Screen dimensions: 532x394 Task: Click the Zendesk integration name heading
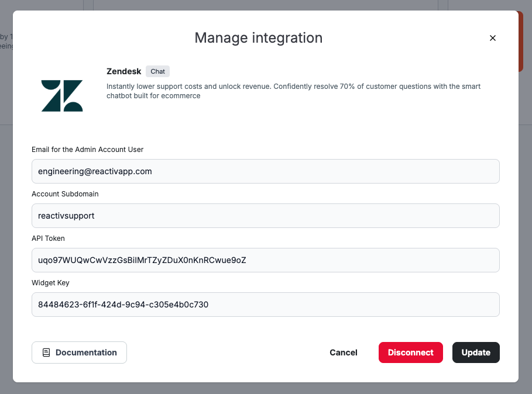(x=123, y=71)
